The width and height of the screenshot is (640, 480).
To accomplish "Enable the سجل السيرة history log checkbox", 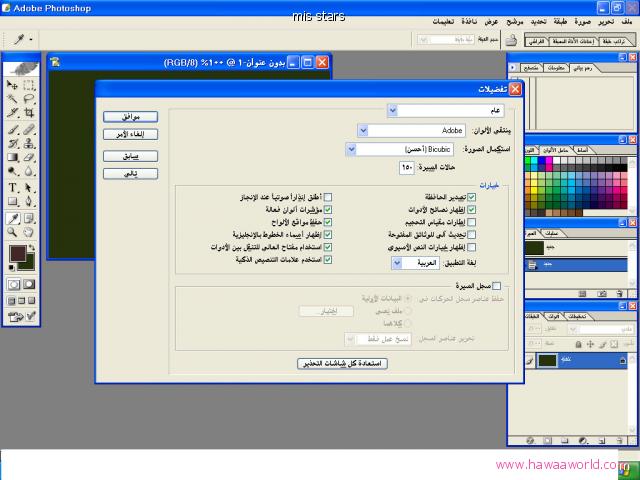I will point(496,286).
